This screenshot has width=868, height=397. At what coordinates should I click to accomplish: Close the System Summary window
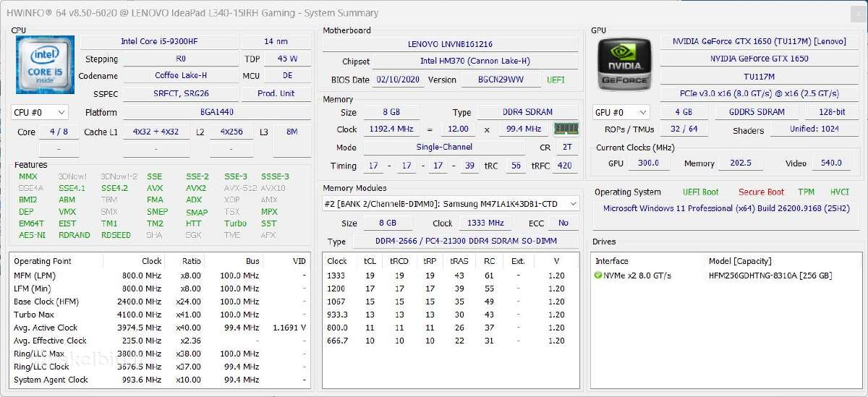coord(857,12)
